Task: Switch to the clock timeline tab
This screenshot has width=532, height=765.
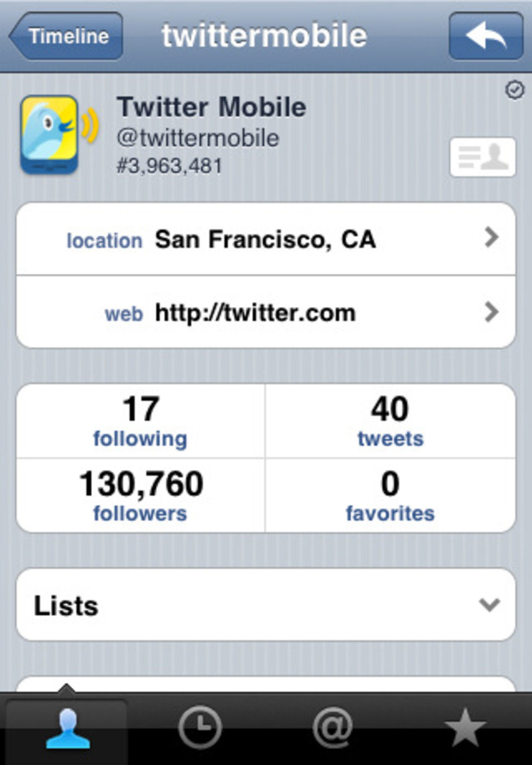Action: pos(200,728)
